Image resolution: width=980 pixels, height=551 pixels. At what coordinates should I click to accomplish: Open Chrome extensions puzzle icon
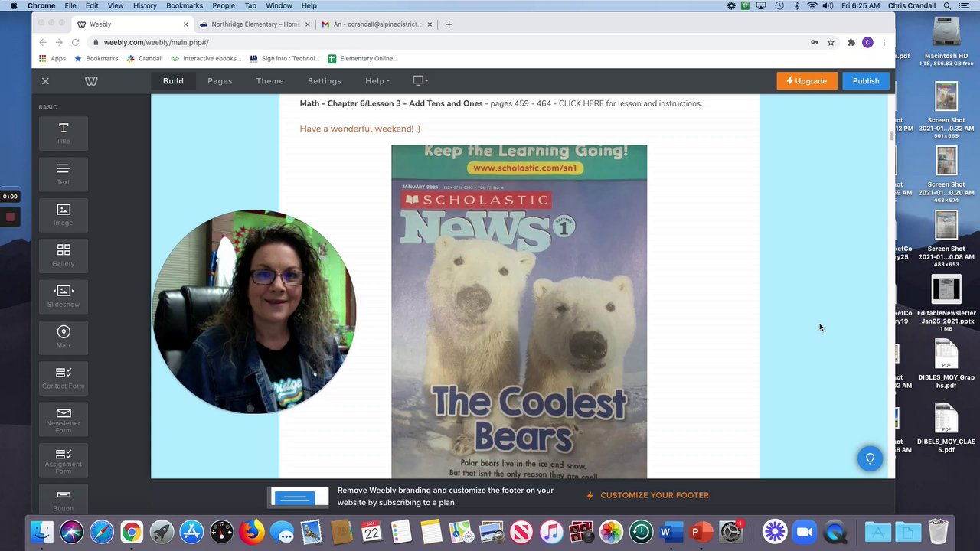pos(851,42)
